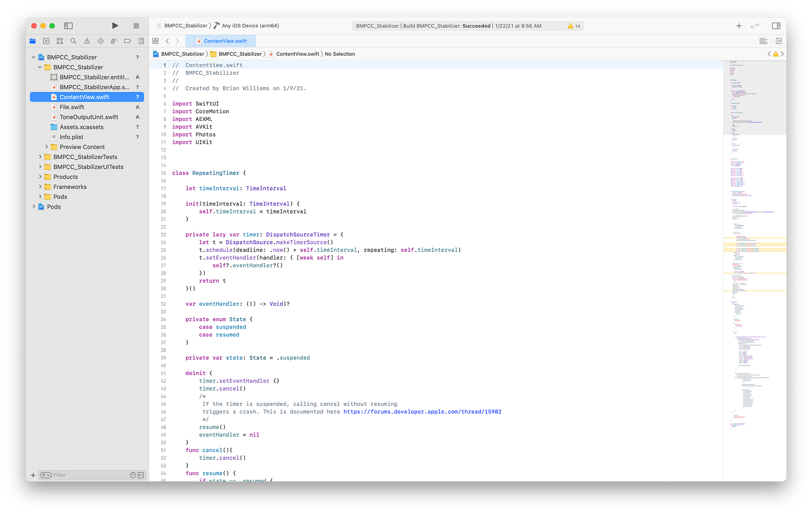Open the Find navigator magnifier icon
The width and height of the screenshot is (812, 515).
click(73, 41)
